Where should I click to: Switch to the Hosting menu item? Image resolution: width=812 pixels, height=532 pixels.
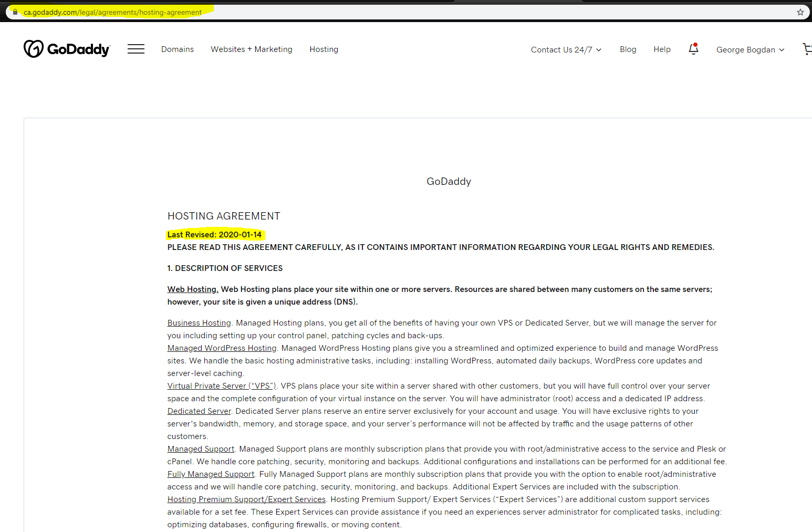(324, 49)
